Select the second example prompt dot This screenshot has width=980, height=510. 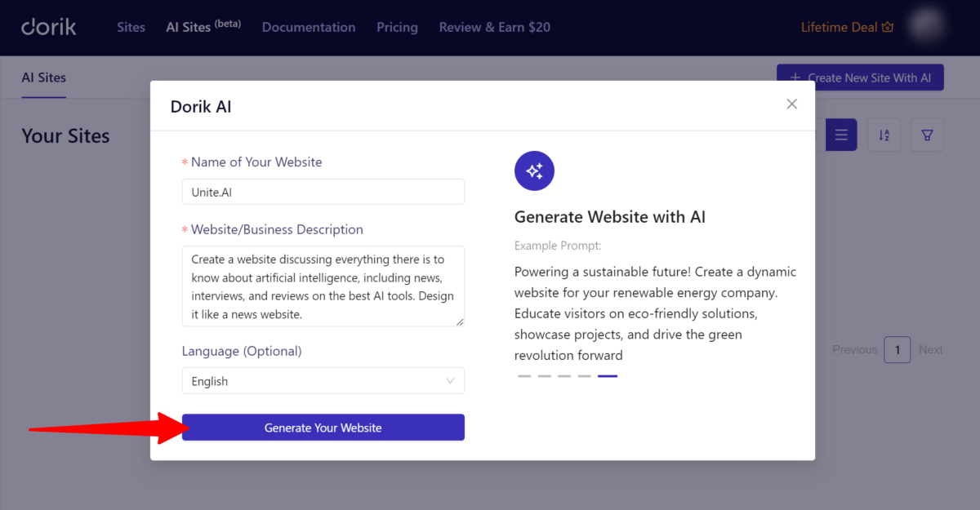[545, 376]
